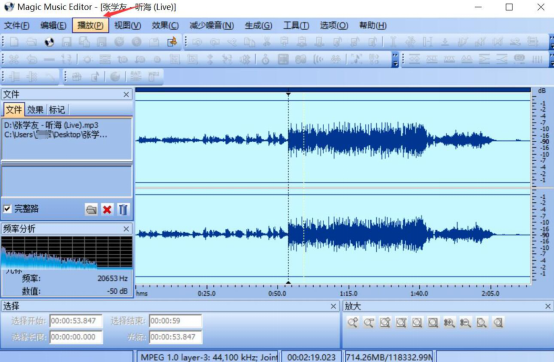This screenshot has width=554, height=363.
Task: Click the frequency analysis spectrum graph
Action: tap(67, 253)
